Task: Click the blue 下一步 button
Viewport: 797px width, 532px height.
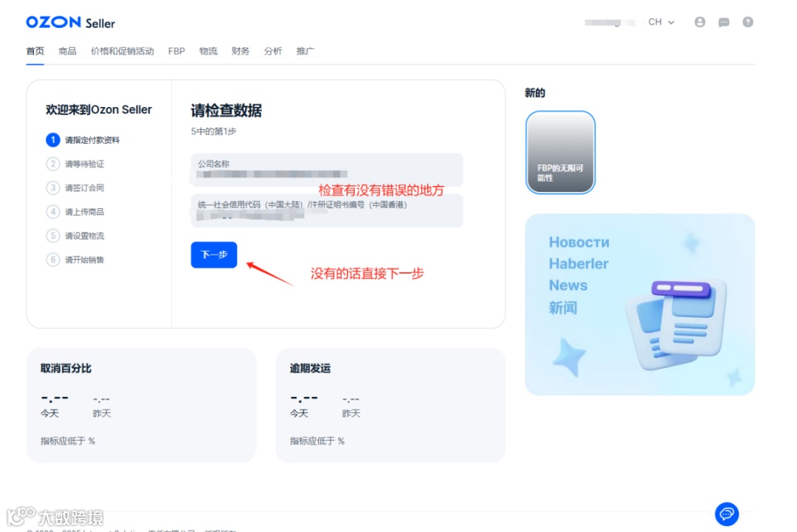Action: click(x=214, y=255)
